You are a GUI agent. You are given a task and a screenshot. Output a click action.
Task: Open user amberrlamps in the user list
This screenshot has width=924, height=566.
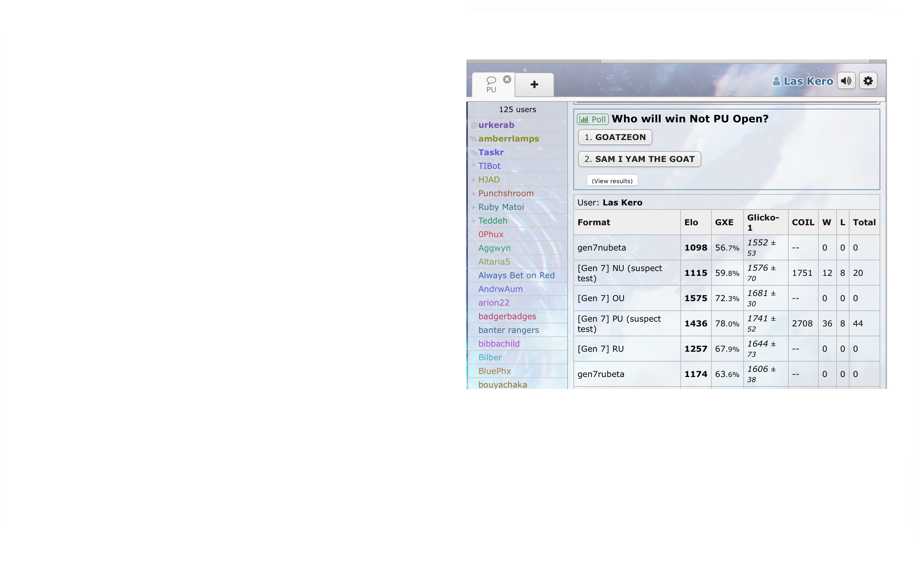tap(517, 138)
